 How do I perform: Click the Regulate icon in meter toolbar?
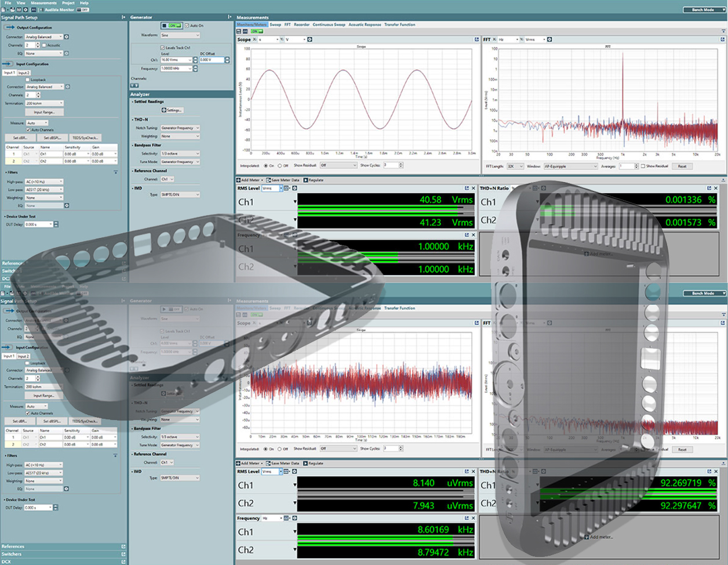coord(306,180)
